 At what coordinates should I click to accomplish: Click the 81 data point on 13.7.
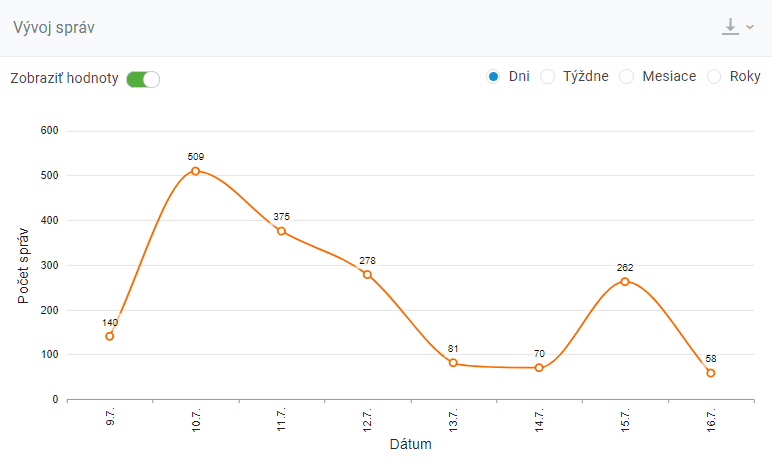click(453, 363)
